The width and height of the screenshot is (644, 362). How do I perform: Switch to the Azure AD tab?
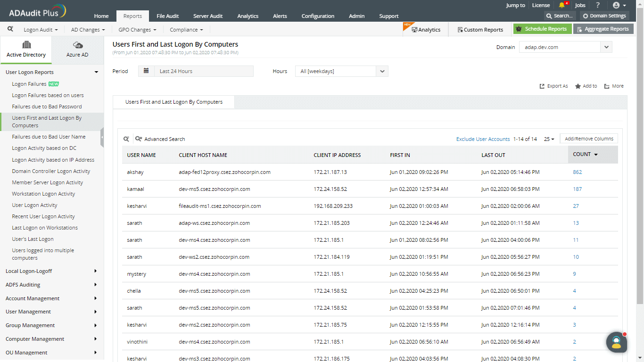click(x=77, y=49)
